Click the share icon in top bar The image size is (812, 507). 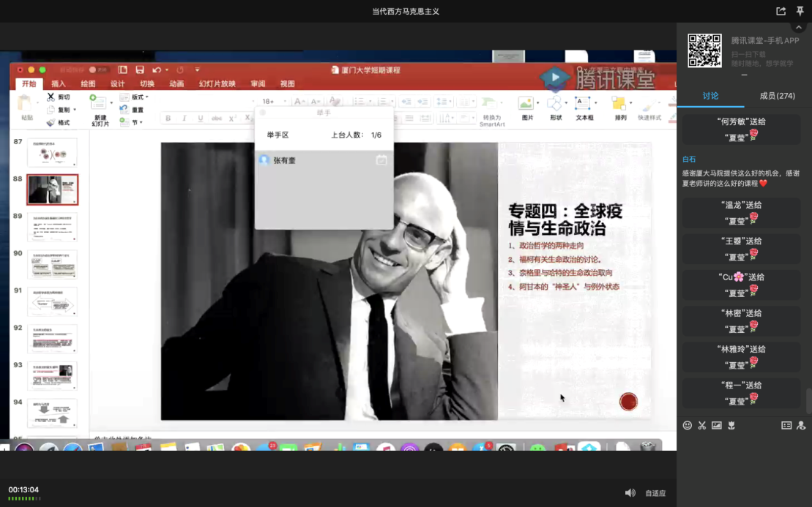click(x=781, y=11)
